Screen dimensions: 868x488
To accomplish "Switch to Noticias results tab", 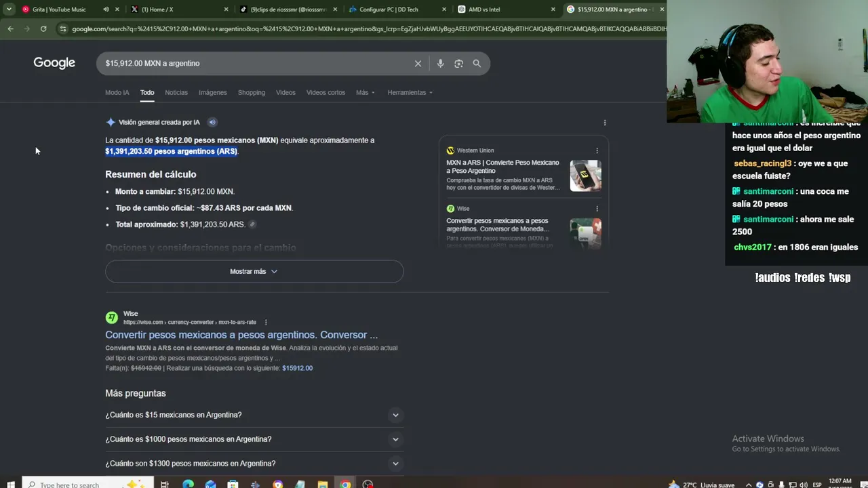I will pos(176,93).
